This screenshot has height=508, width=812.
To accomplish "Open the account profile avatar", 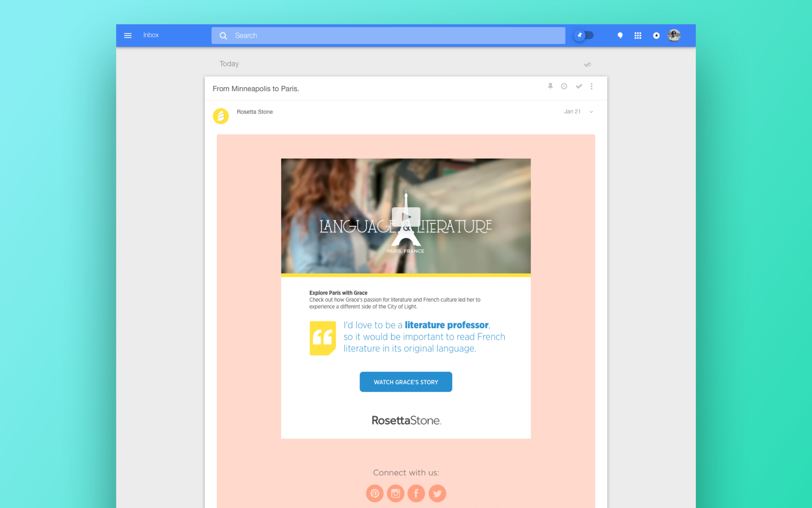I will (x=674, y=35).
